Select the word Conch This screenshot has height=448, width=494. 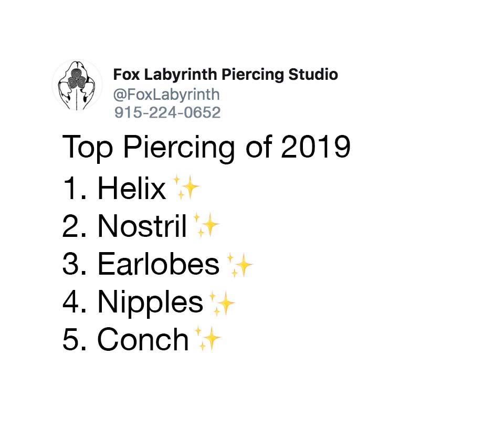pos(142,339)
